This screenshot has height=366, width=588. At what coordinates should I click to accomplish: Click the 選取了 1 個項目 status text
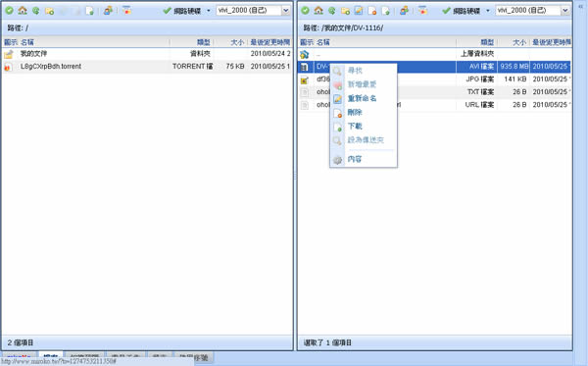click(327, 342)
